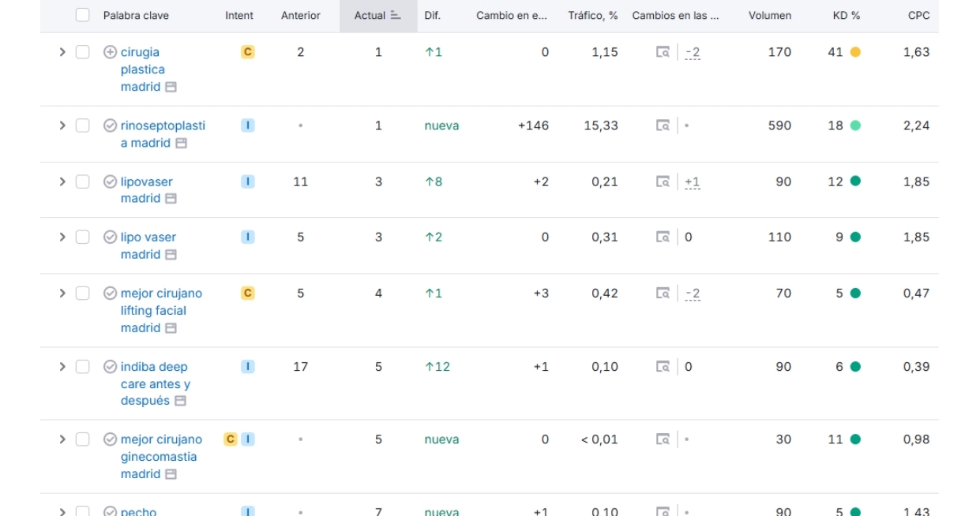Click the plus icon beside cirugia plastica madrid
Image resolution: width=980 pixels, height=516 pixels.
pos(110,52)
